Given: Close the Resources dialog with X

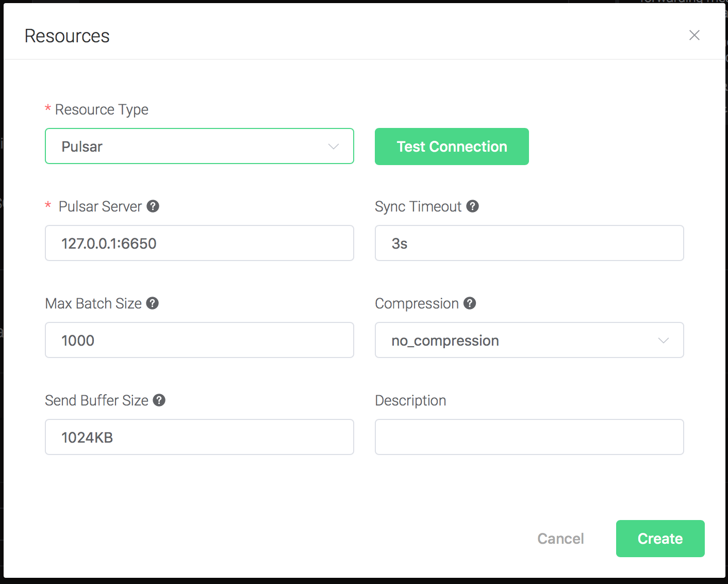Looking at the screenshot, I should pos(694,35).
